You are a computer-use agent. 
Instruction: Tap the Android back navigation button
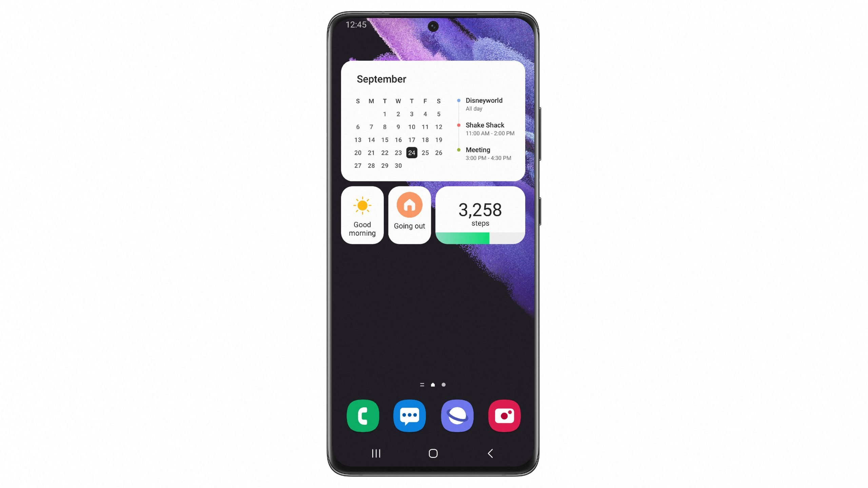pos(490,453)
